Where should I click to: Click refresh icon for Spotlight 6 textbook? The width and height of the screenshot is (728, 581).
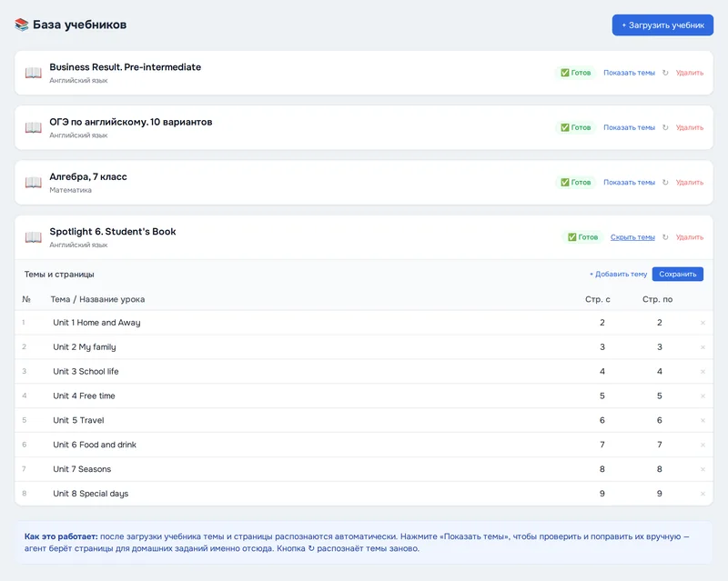[665, 237]
